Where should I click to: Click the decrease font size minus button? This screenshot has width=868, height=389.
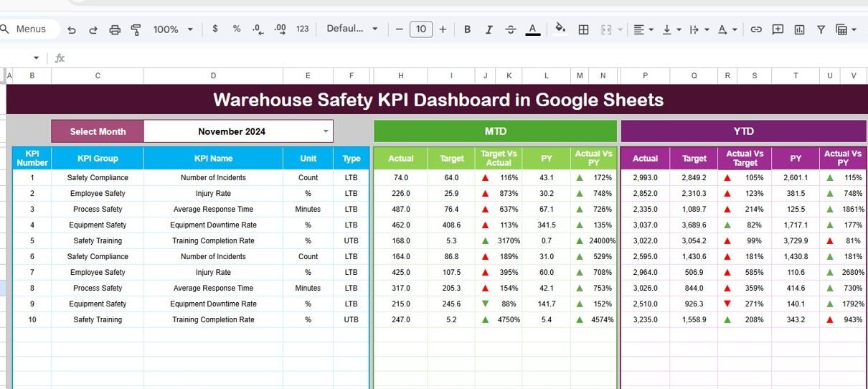coord(400,29)
